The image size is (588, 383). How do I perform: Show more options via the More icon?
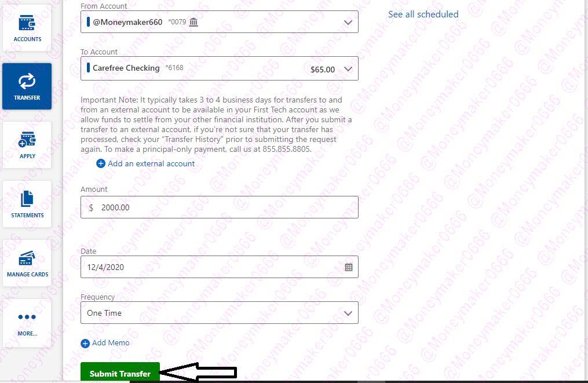click(27, 322)
